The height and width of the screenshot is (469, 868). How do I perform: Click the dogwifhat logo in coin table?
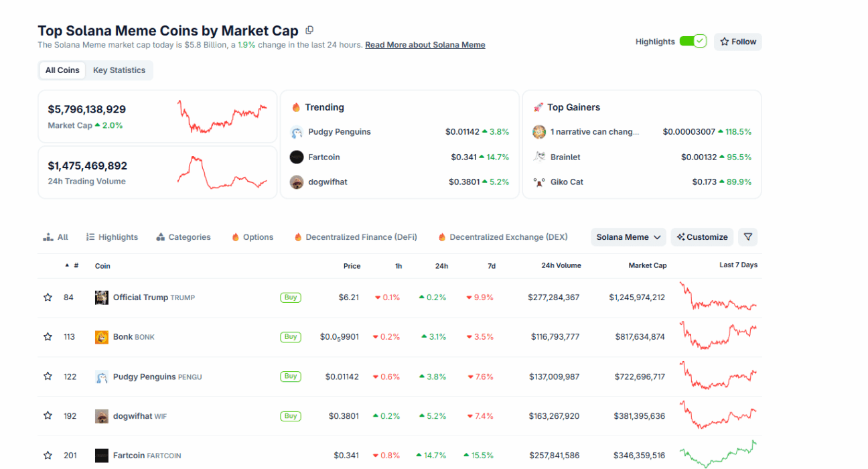(102, 416)
